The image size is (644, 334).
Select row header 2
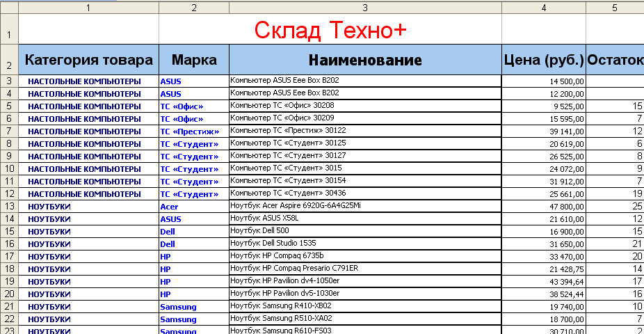[9, 60]
